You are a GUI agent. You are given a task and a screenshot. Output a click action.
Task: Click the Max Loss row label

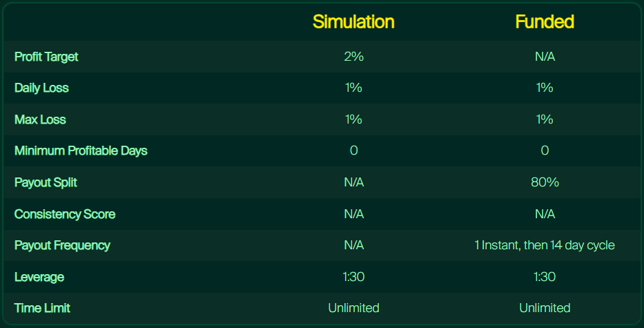point(40,119)
